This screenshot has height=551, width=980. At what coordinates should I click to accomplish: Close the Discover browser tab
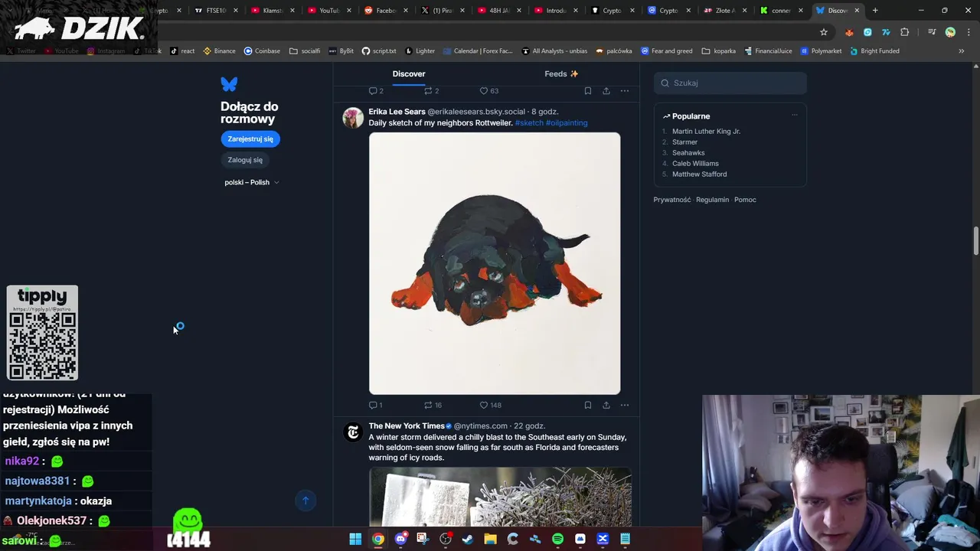857,10
